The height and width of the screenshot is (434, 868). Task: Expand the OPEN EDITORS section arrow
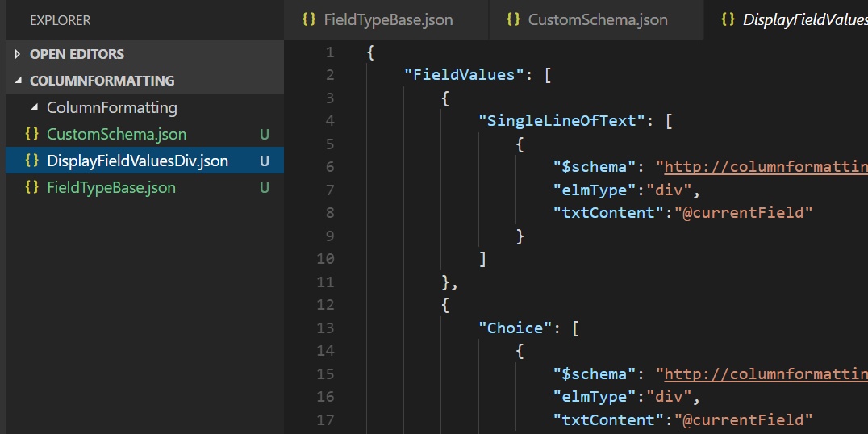click(18, 54)
